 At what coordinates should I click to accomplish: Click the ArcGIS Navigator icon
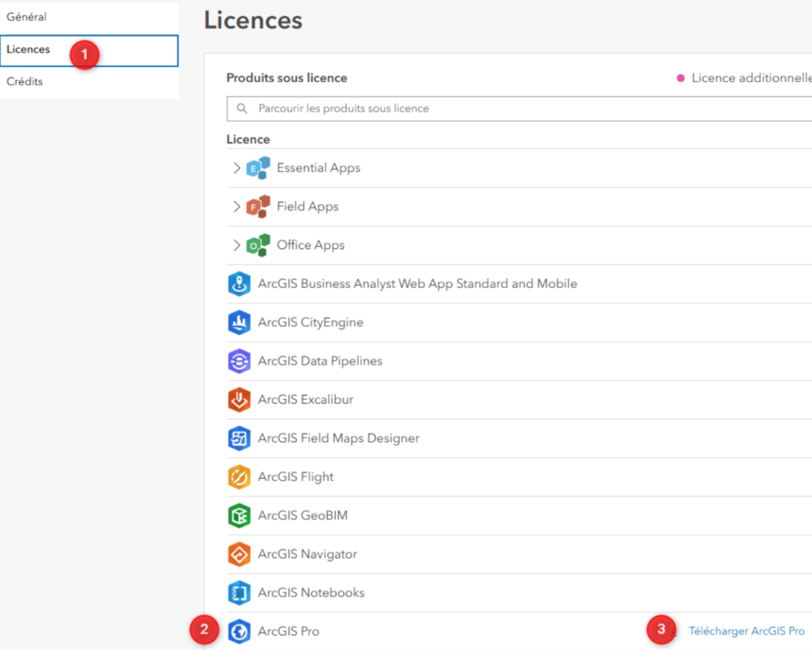(x=239, y=555)
